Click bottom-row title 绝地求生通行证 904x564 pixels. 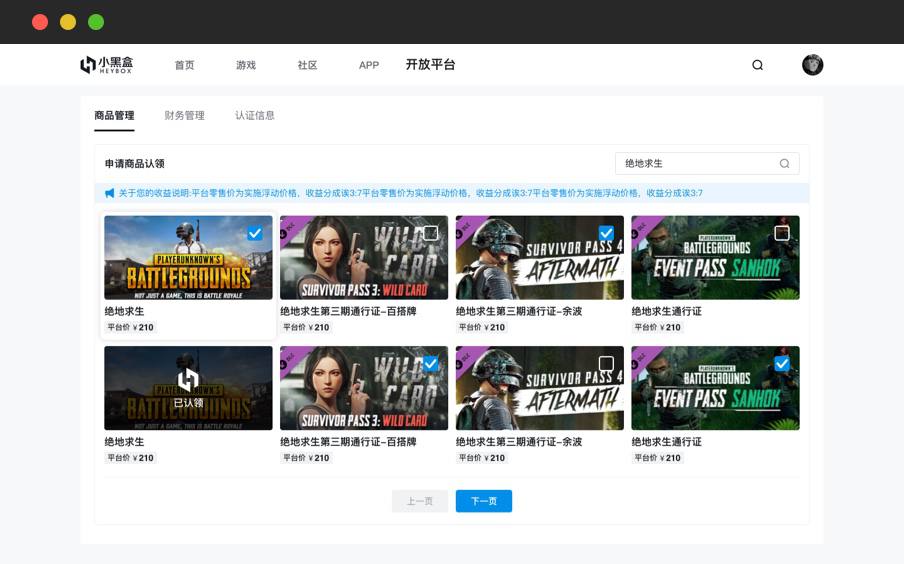[x=666, y=442]
